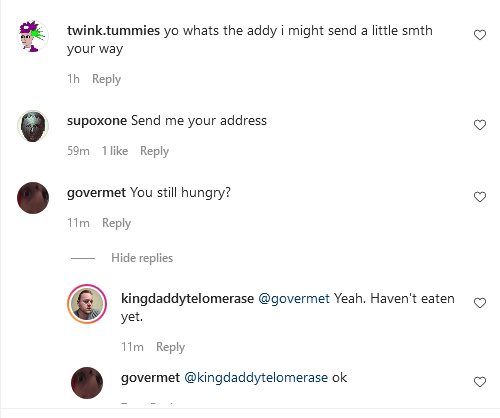This screenshot has height=418, width=500.
Task: Tap heart on 'You still hungry?' comment
Action: (480, 197)
